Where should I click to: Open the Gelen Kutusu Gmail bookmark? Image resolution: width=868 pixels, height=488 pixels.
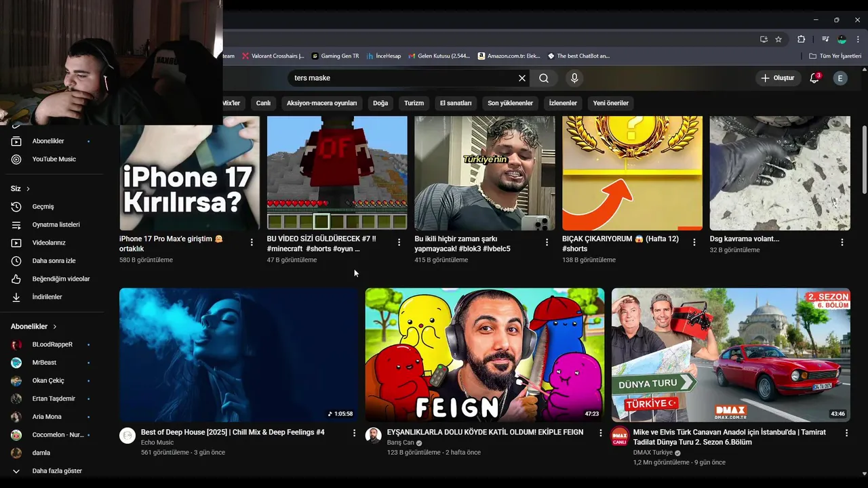pos(439,56)
